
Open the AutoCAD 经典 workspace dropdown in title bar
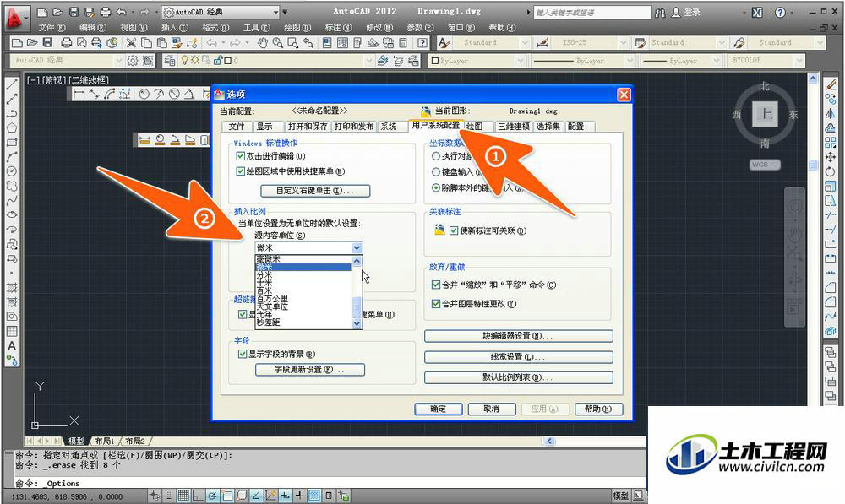221,12
